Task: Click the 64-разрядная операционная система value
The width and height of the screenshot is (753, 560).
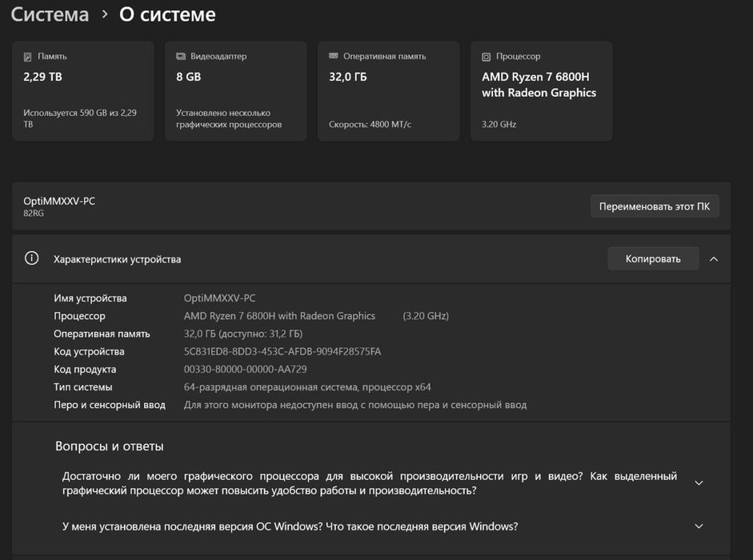Action: [x=307, y=387]
